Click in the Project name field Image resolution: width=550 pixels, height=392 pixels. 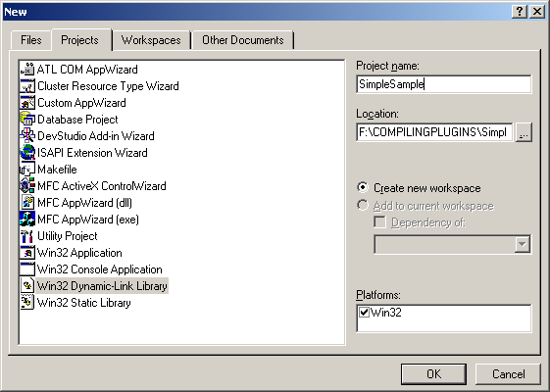(x=444, y=84)
